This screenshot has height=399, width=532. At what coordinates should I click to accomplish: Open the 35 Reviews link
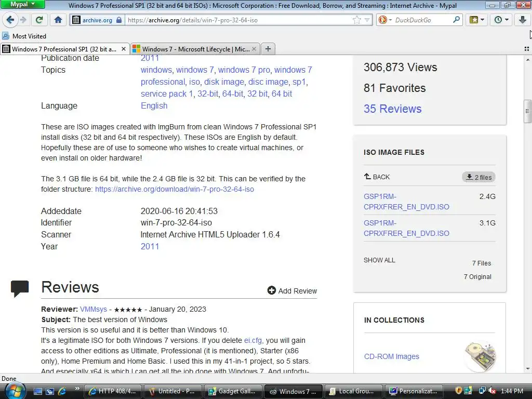point(393,109)
